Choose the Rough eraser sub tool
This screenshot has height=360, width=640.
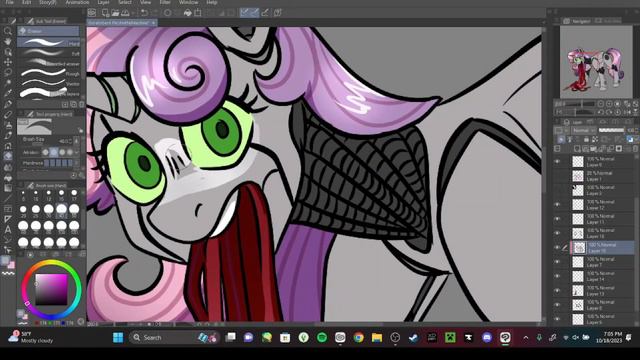49,73
